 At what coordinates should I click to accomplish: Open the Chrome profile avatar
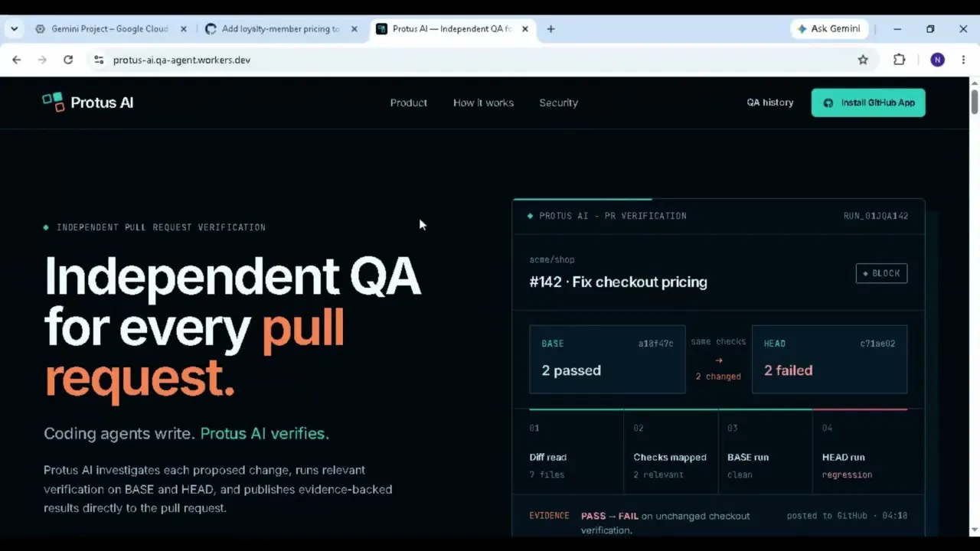click(x=937, y=60)
